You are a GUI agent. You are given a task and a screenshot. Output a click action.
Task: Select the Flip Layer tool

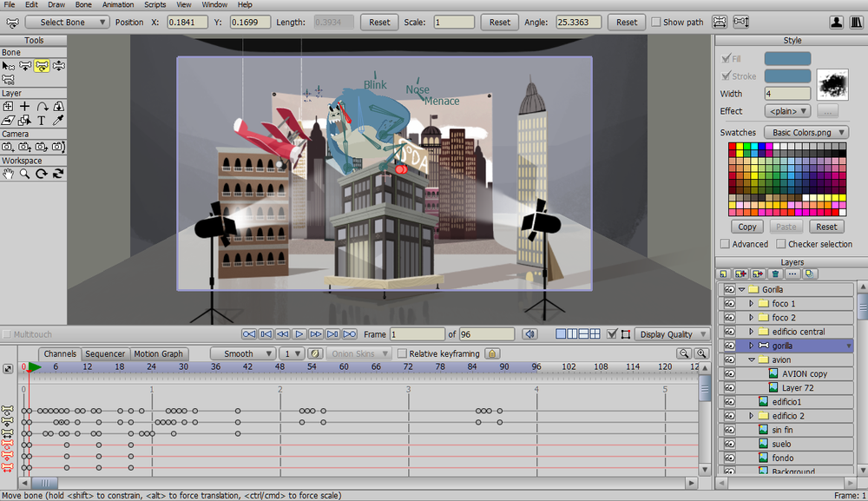[x=58, y=106]
